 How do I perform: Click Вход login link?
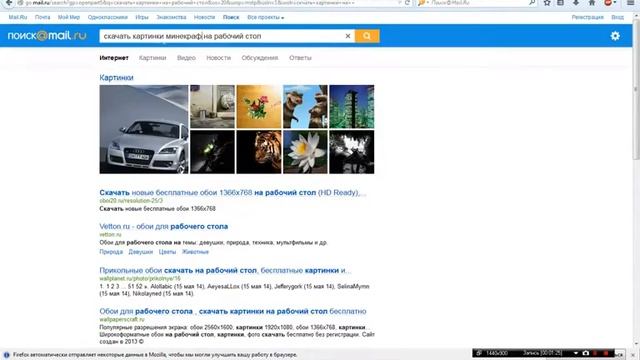[x=617, y=18]
